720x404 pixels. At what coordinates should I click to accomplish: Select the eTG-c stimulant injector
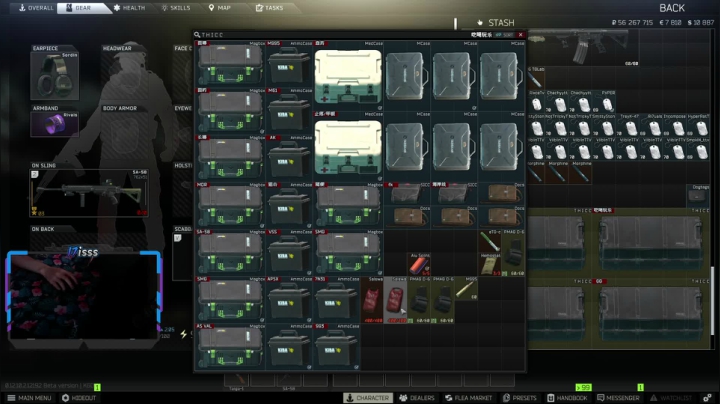(x=489, y=241)
